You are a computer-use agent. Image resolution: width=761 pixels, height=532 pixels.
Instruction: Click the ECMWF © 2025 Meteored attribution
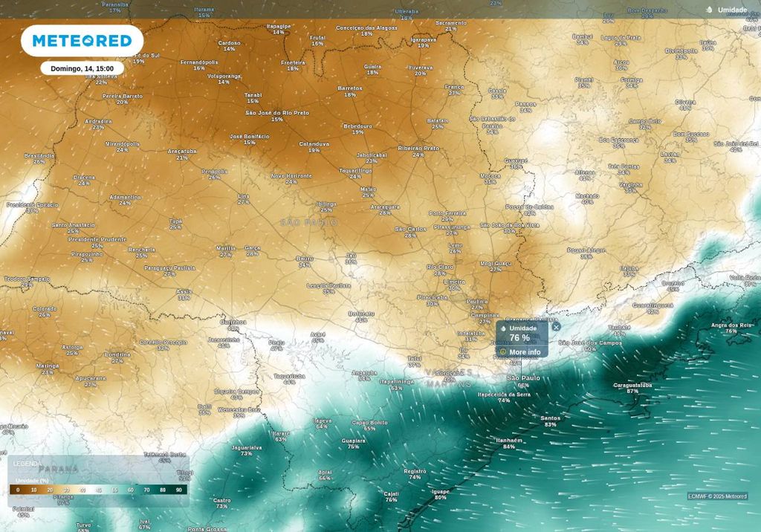coord(717,496)
